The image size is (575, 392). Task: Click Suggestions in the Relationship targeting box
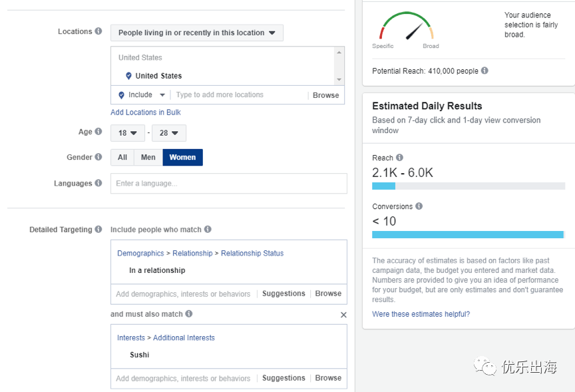pyautogui.click(x=284, y=294)
